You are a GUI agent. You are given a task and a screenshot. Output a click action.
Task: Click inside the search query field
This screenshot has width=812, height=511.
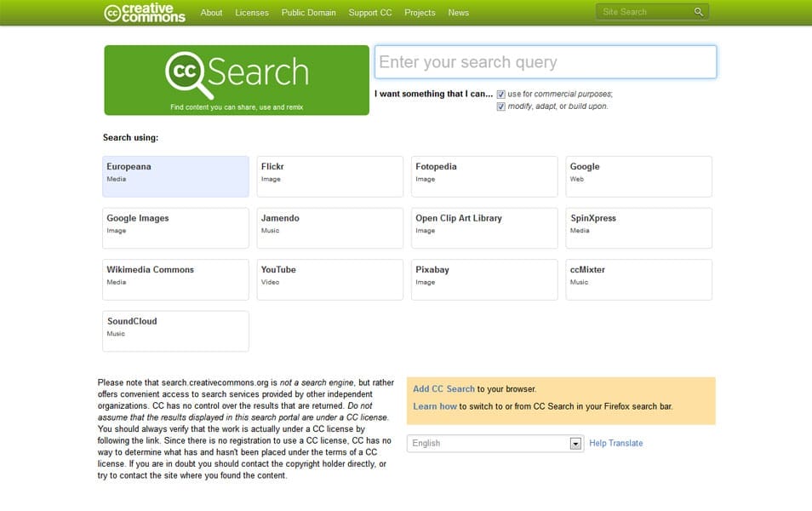[x=545, y=61]
